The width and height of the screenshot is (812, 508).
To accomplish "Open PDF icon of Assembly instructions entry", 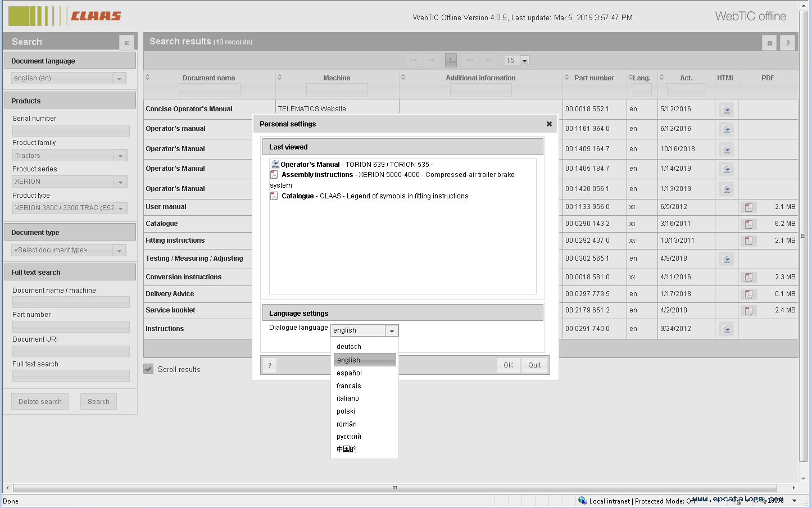I will pyautogui.click(x=274, y=175).
